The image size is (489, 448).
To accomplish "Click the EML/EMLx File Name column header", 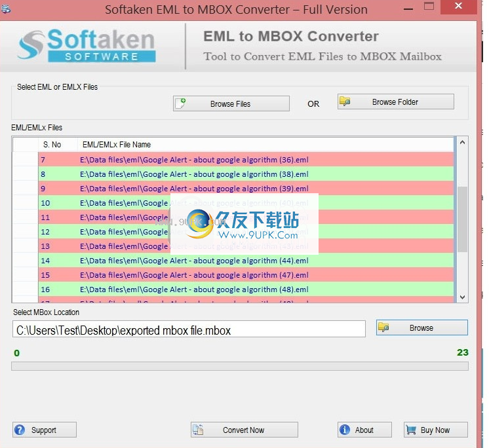I will click(265, 145).
